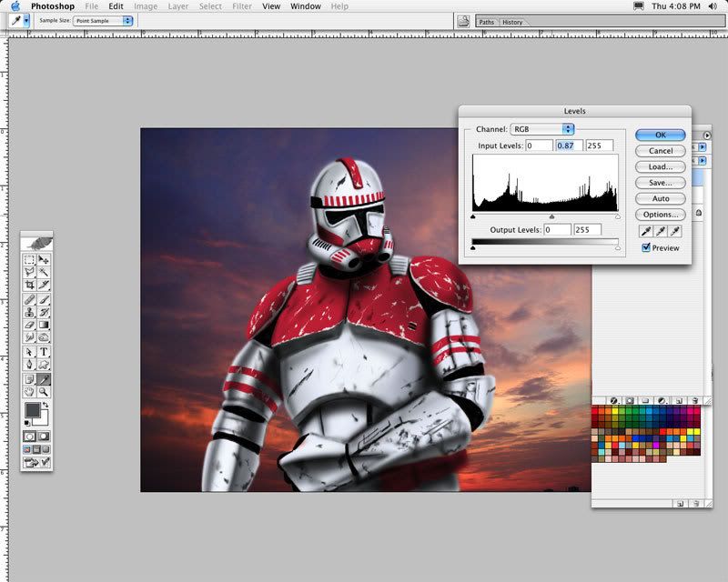Click the add layer mask icon
This screenshot has height=582, width=728.
click(x=630, y=400)
